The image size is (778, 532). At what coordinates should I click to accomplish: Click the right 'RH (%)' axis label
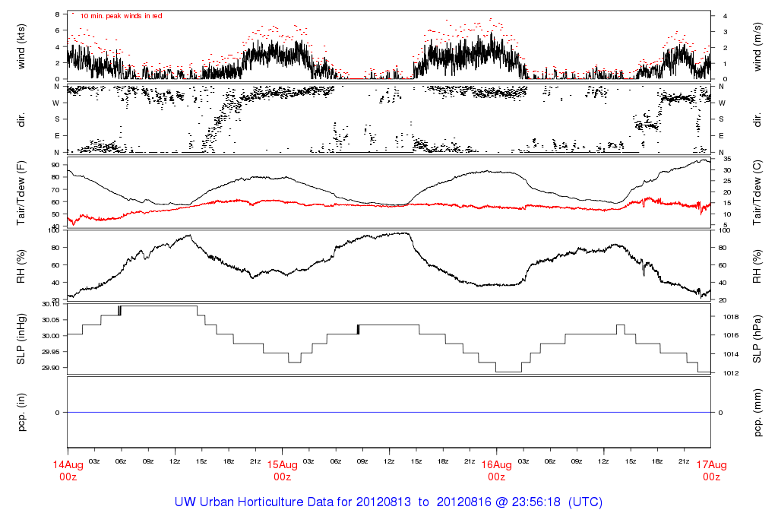(757, 266)
